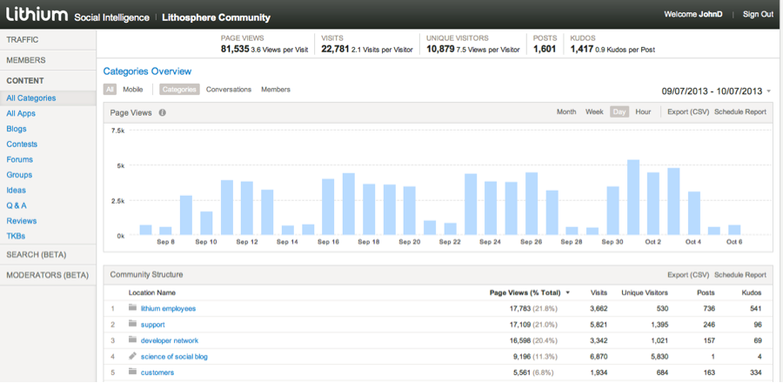Click the Lithium logo
The image size is (783, 383).
click(36, 15)
